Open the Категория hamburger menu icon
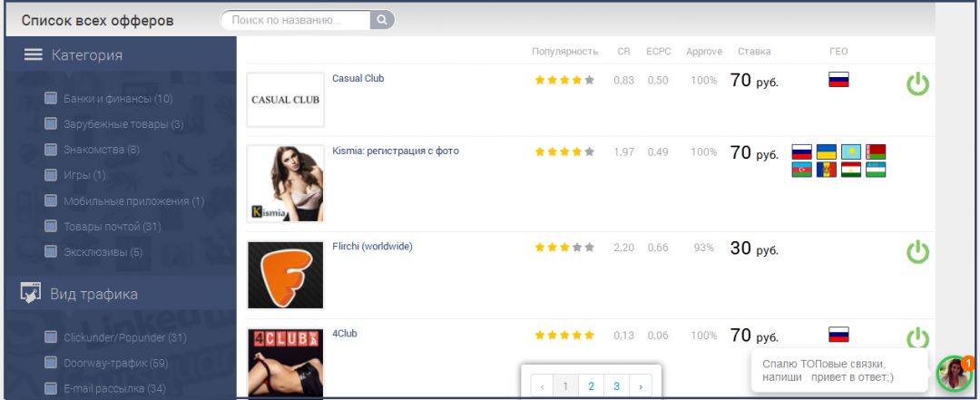Viewport: 980px width, 400px height. (34, 54)
